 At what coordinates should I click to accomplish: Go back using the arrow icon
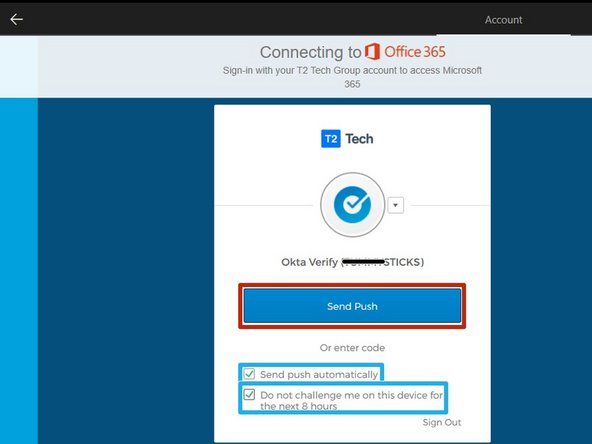(17, 19)
